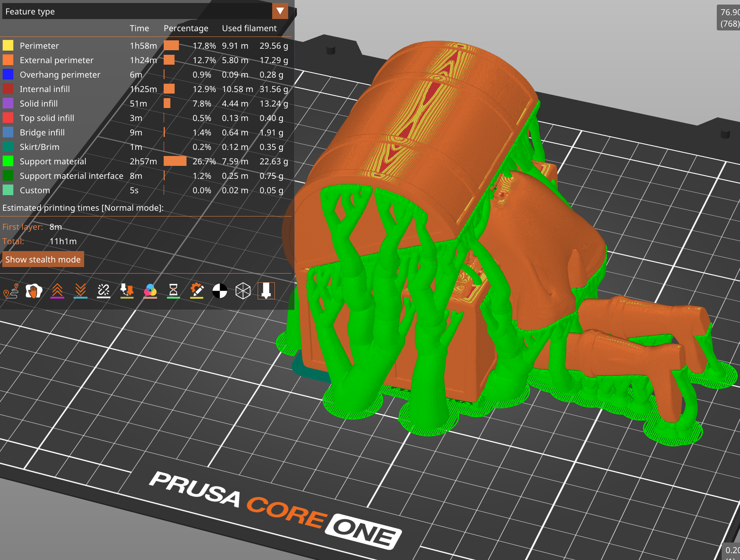This screenshot has height=560, width=740.
Task: Click Overhang perimeter blue swatch
Action: point(8,75)
